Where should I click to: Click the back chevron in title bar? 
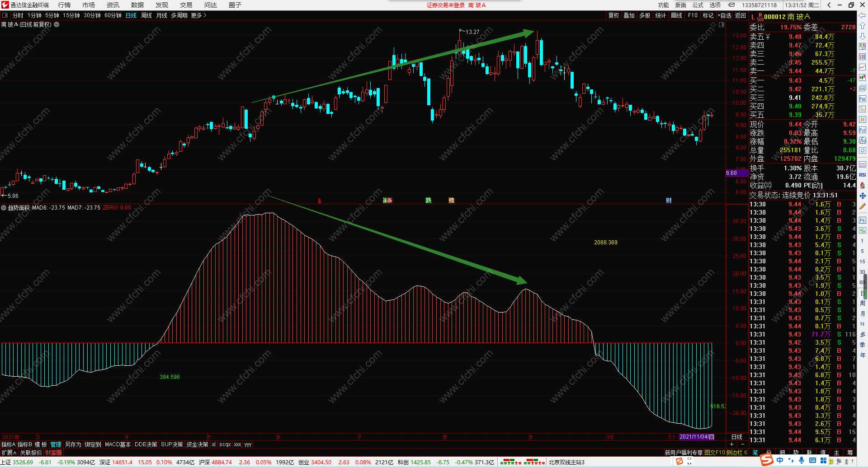(x=829, y=5)
